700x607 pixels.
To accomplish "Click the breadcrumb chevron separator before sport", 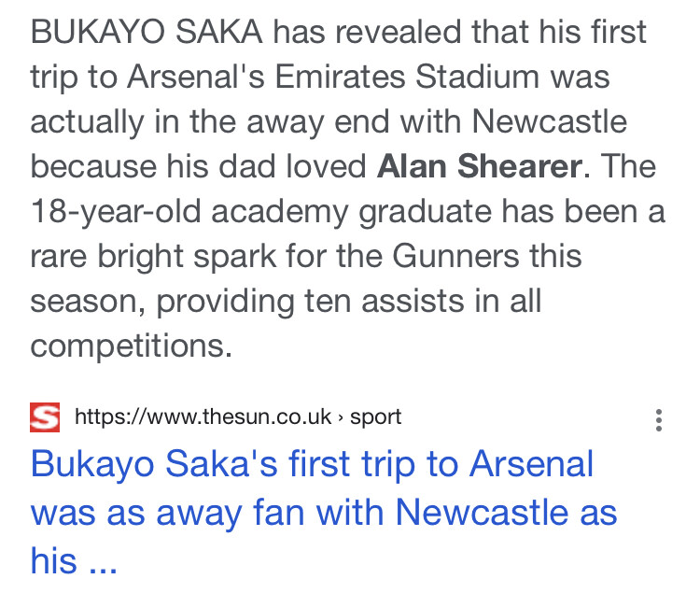I will 341,417.
